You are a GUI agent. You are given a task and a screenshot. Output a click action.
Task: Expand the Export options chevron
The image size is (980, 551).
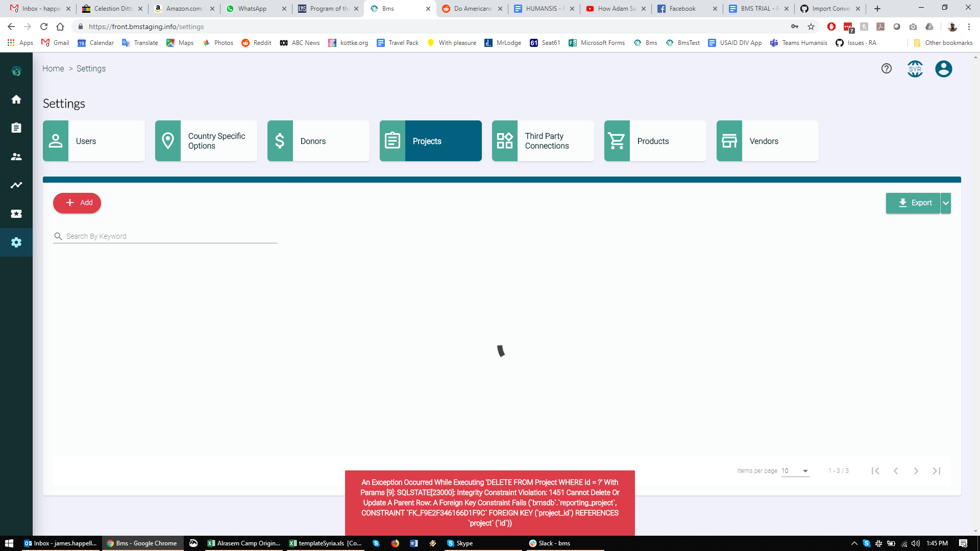(x=946, y=203)
